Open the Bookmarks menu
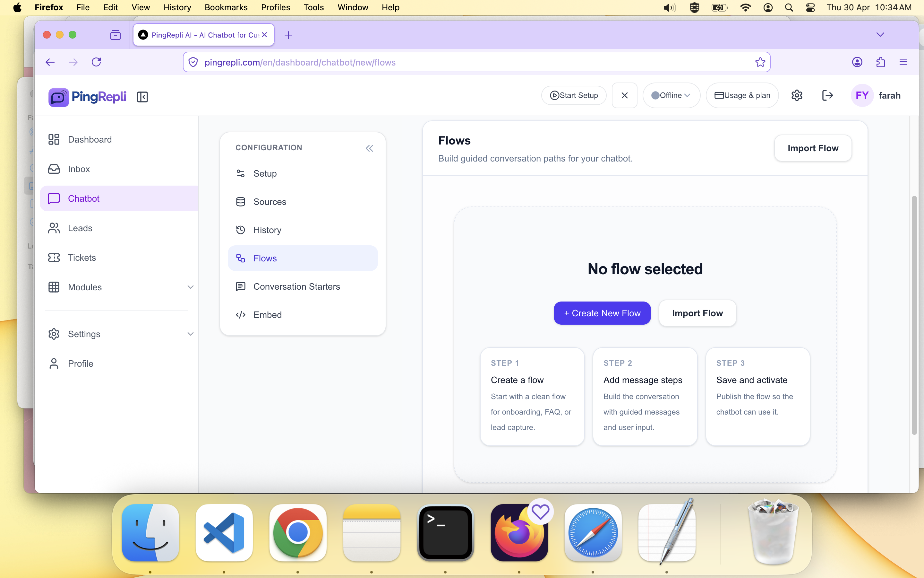 click(226, 7)
